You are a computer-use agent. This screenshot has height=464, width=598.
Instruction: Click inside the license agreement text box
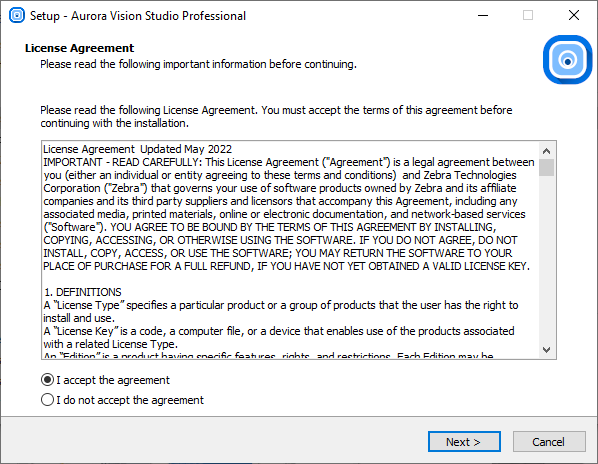(x=290, y=250)
